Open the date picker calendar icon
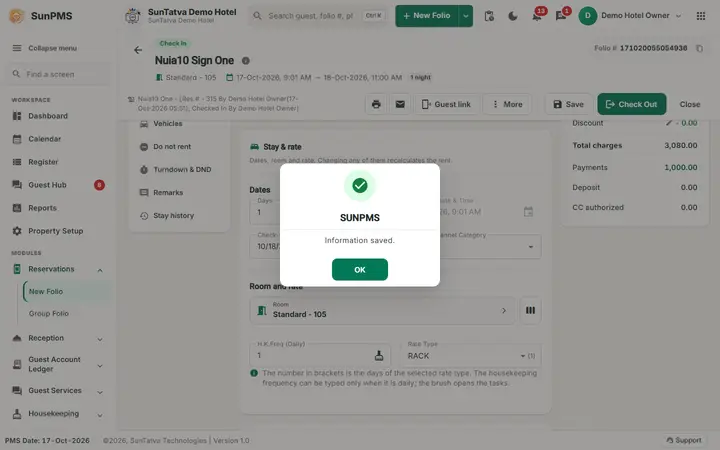This screenshot has height=450, width=720. tap(529, 212)
